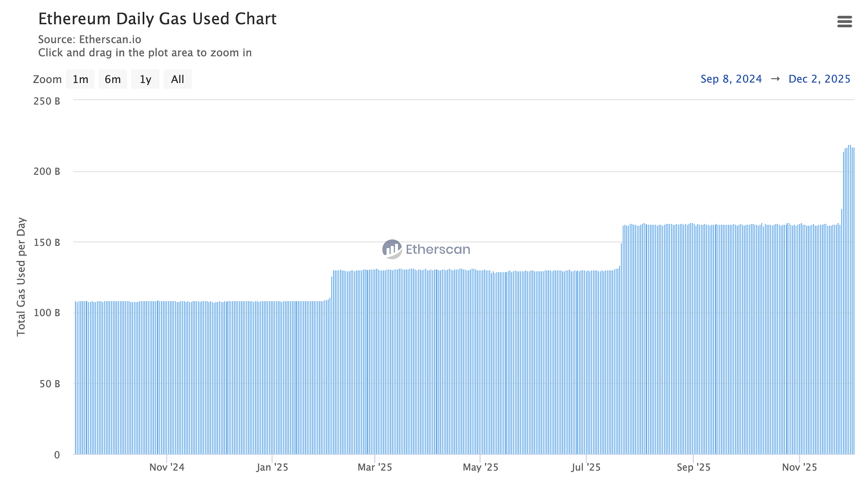
Task: Click the Source: Etherscan.io subtitle text
Action: point(90,40)
